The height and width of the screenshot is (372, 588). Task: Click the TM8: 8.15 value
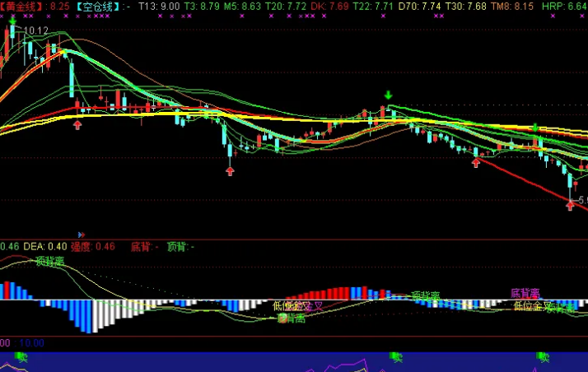(512, 7)
